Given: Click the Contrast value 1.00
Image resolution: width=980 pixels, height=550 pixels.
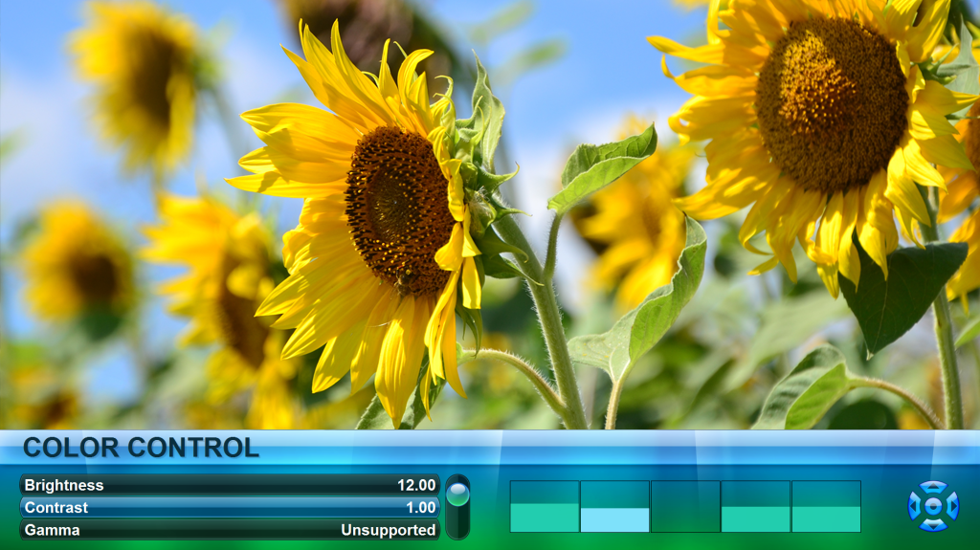Looking at the screenshot, I should [421, 508].
